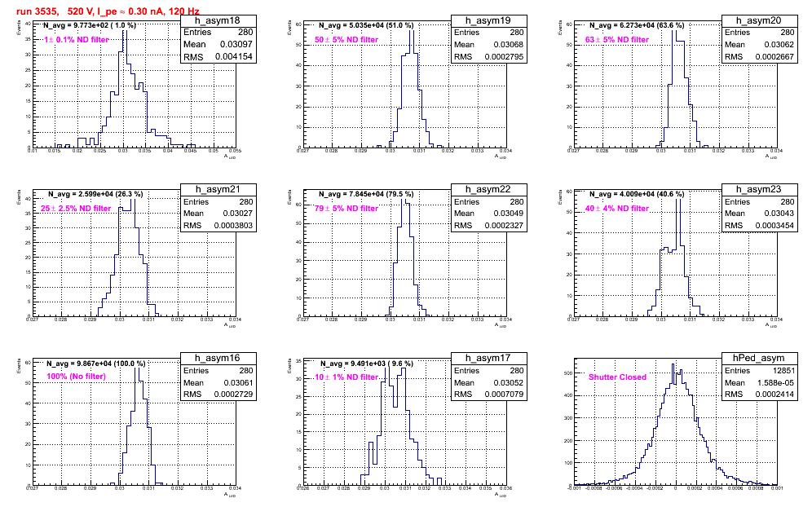This screenshot has width=812, height=507.
Task: Select the hPed_asym stats box title
Action: pyautogui.click(x=759, y=359)
